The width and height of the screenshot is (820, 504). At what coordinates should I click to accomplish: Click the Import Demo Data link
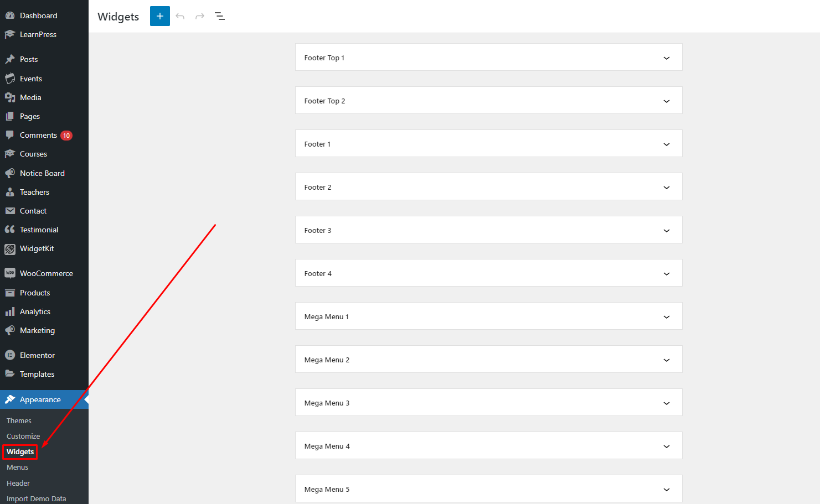tap(36, 498)
